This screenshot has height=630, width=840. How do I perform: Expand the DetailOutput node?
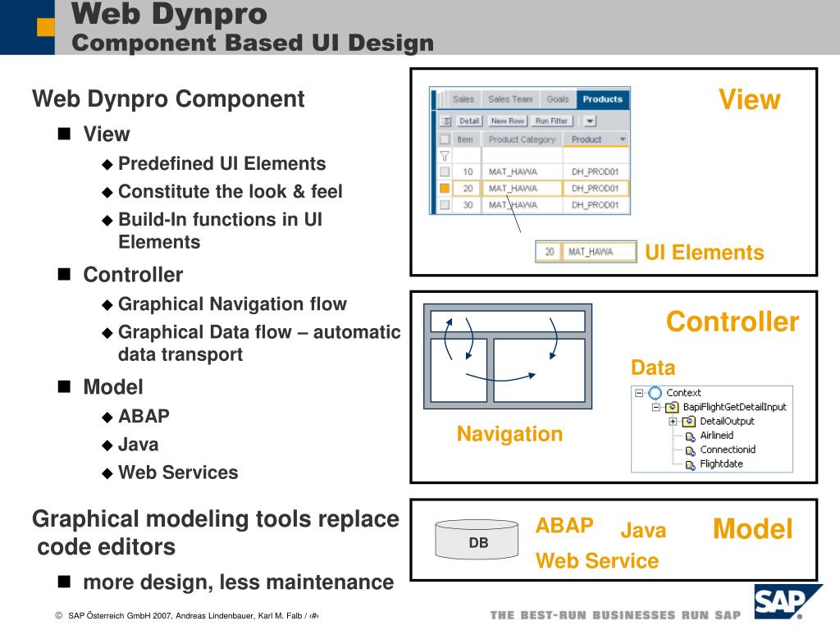pos(673,422)
